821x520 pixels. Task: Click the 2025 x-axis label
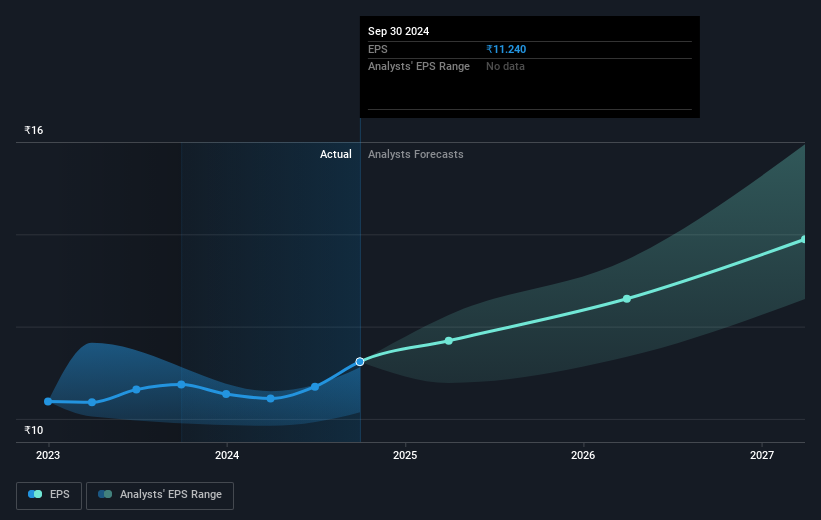pos(405,455)
